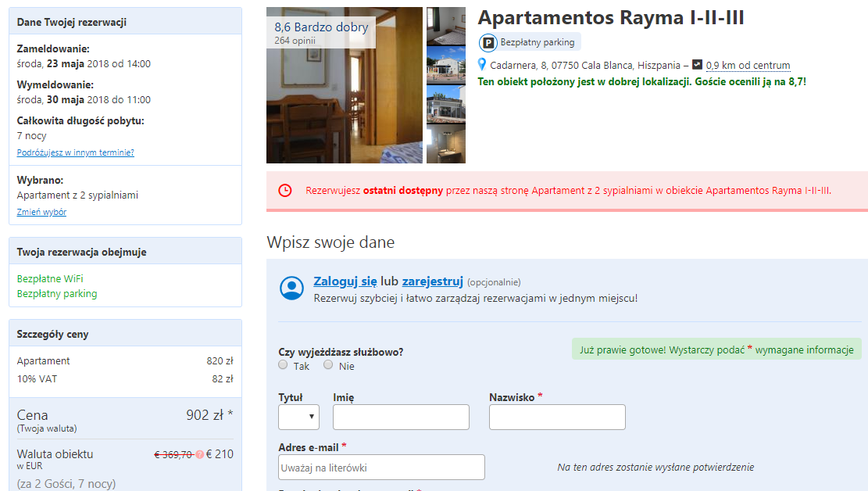This screenshot has width=868, height=491.
Task: Focus the Adres e-mail field
Action: coord(381,468)
